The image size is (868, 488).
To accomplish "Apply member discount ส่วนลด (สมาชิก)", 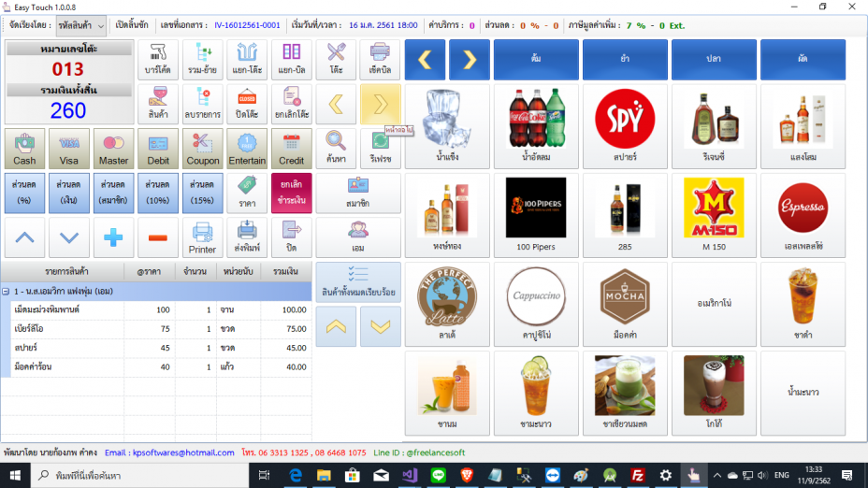I will click(x=113, y=194).
